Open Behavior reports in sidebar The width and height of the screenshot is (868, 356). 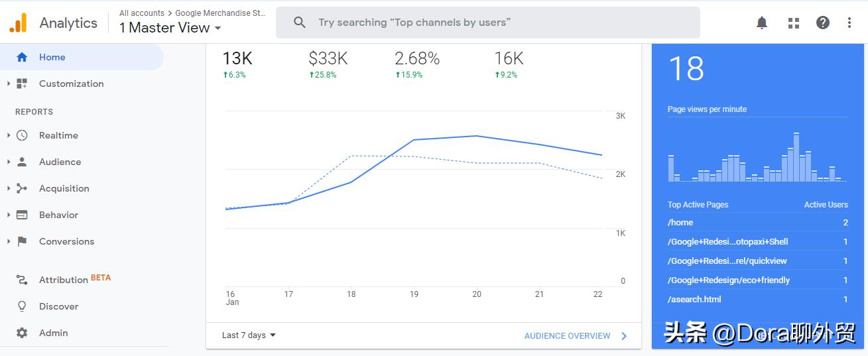point(58,215)
